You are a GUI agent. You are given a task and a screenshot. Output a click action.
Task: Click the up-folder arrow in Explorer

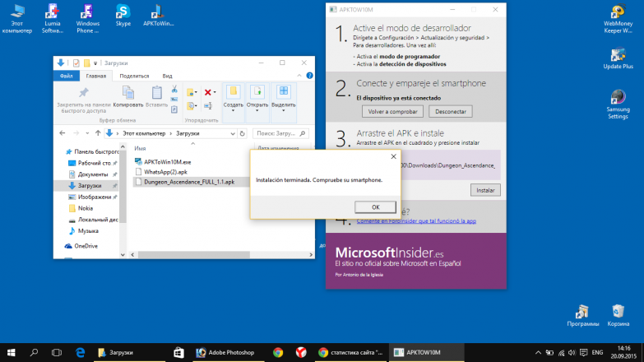pos(98,133)
